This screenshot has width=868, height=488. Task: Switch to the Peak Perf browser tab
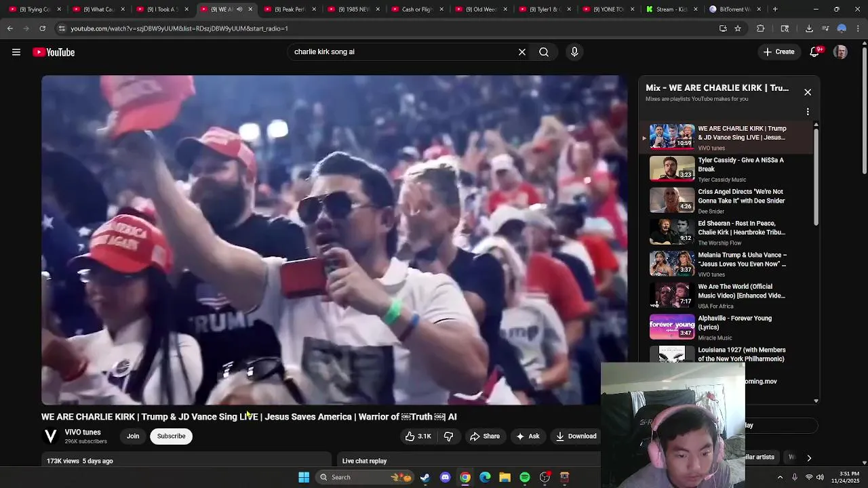pyautogui.click(x=289, y=9)
